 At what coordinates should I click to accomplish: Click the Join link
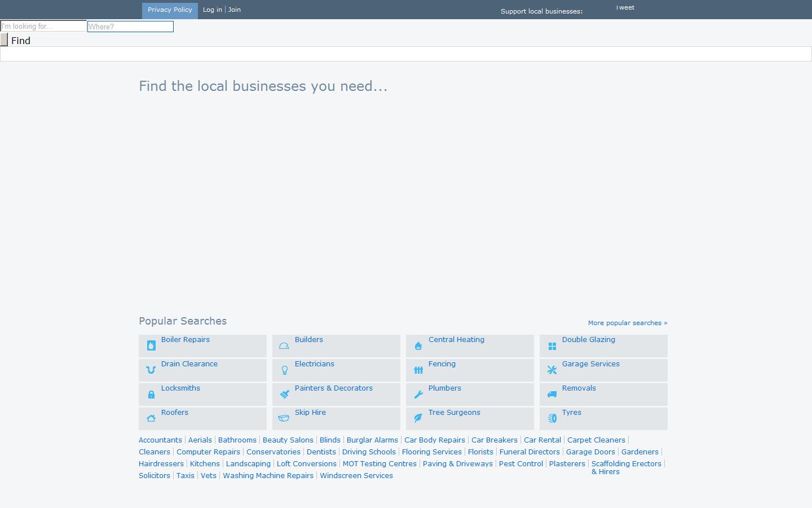(x=235, y=10)
